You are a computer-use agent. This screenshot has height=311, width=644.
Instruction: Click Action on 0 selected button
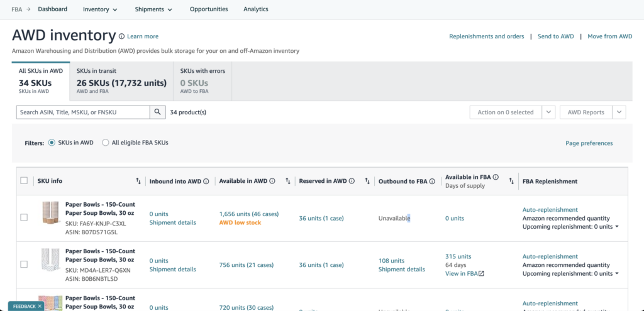[x=506, y=112]
